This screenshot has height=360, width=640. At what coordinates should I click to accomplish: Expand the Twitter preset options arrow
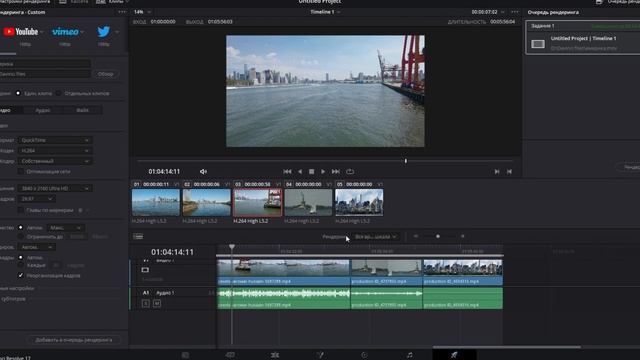pos(117,32)
